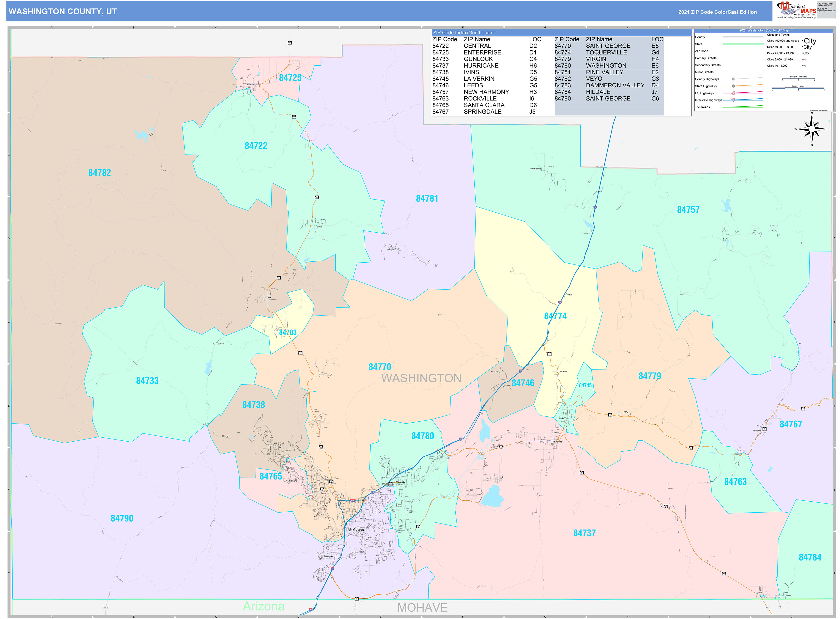Screen dimensions: 840x619
Task: Click the 84738 ZIP label on the map
Action: click(254, 405)
